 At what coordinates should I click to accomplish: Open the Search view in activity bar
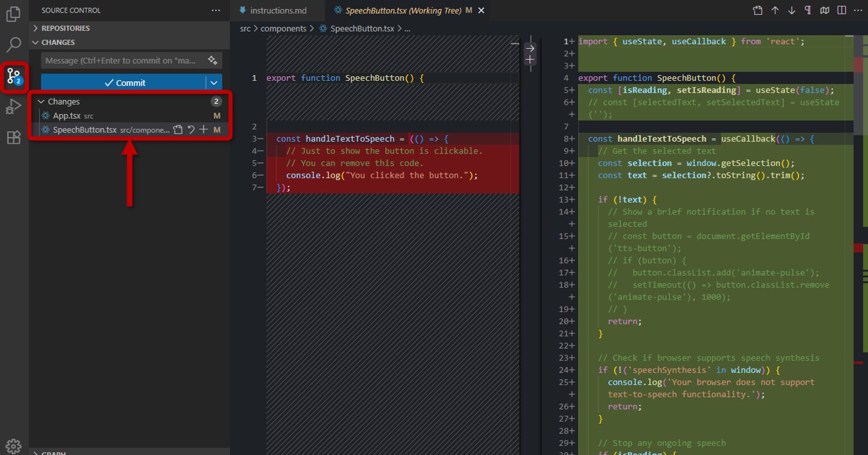pyautogui.click(x=14, y=44)
